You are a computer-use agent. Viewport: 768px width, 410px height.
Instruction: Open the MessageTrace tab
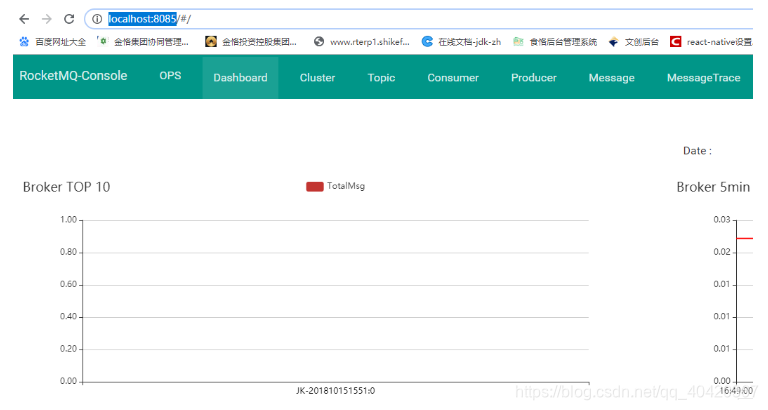tap(704, 77)
